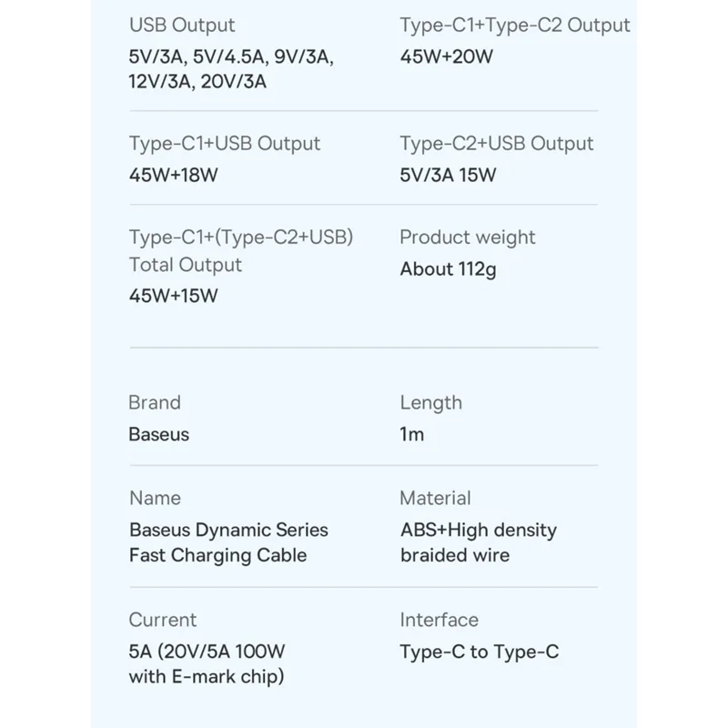728x728 pixels.
Task: Click the "Type-C2+USB Output" label
Action: [496, 144]
